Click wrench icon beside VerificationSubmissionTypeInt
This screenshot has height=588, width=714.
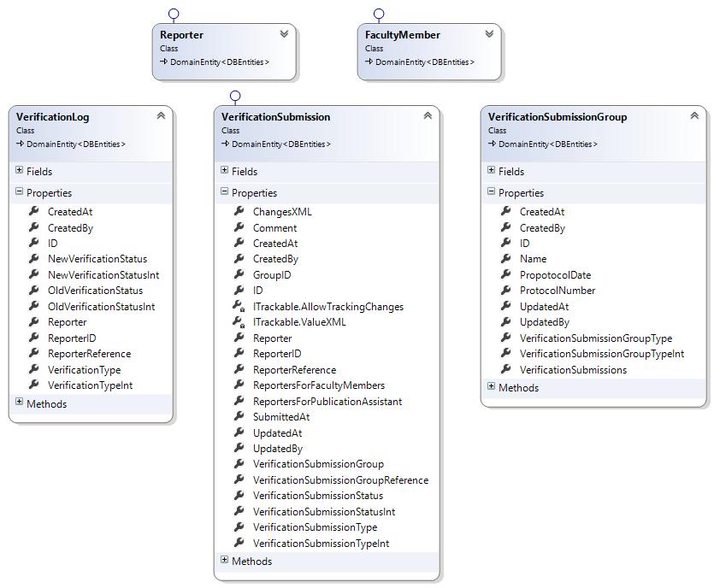pyautogui.click(x=239, y=543)
